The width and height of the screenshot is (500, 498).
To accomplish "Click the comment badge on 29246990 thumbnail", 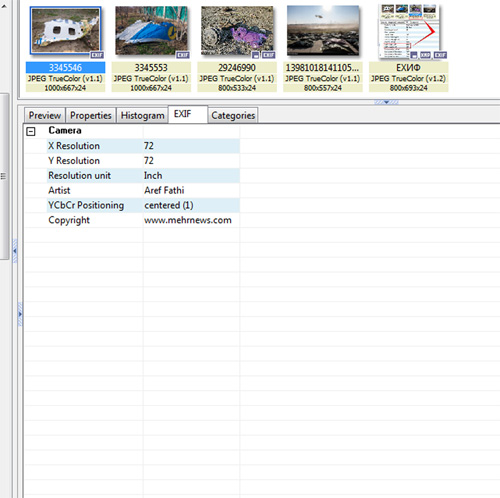I will point(256,55).
